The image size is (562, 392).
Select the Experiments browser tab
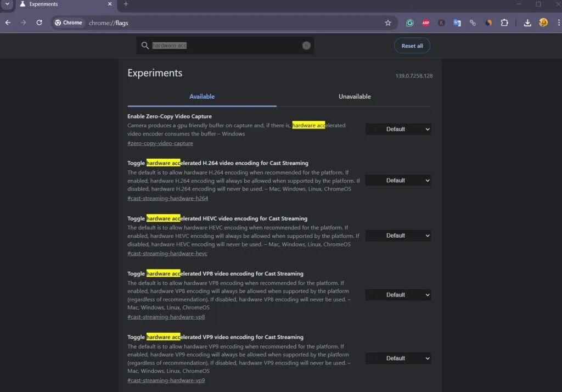point(66,4)
